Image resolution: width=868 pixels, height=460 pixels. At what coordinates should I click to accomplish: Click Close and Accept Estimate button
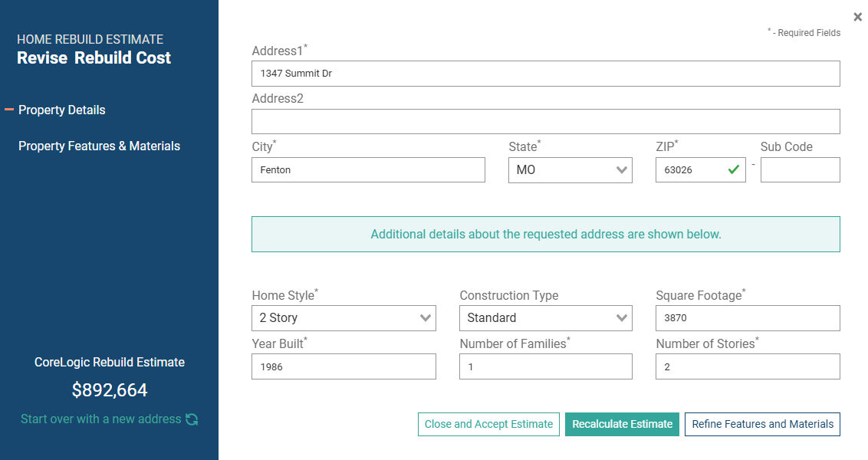(488, 424)
